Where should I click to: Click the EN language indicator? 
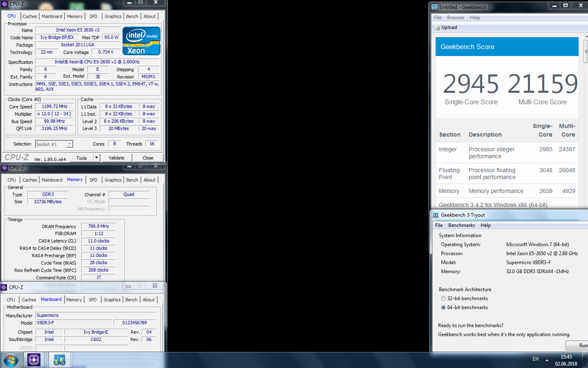coord(535,359)
